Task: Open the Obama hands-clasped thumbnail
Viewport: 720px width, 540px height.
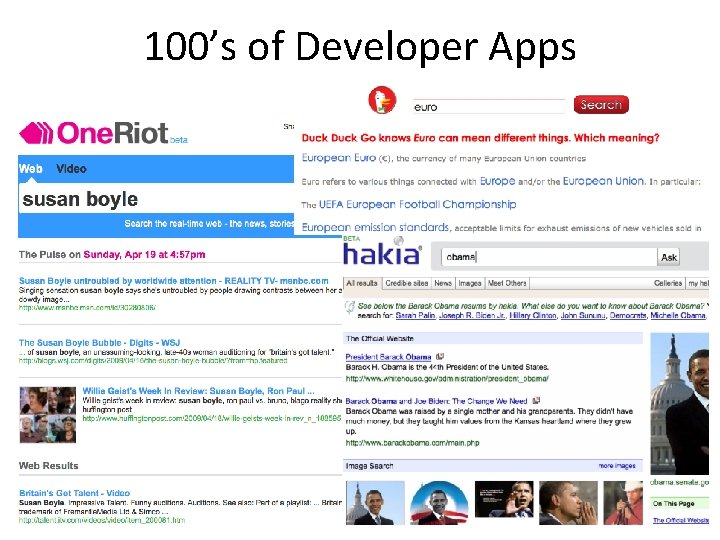Action: [568, 503]
